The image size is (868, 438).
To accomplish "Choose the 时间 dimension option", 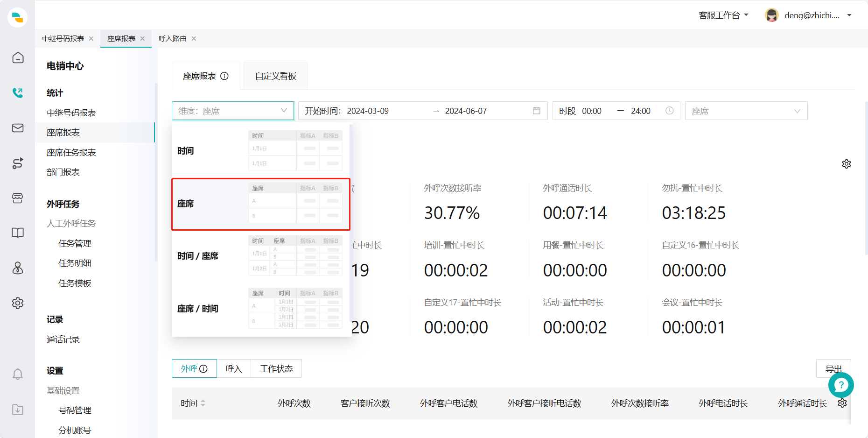I will point(261,151).
